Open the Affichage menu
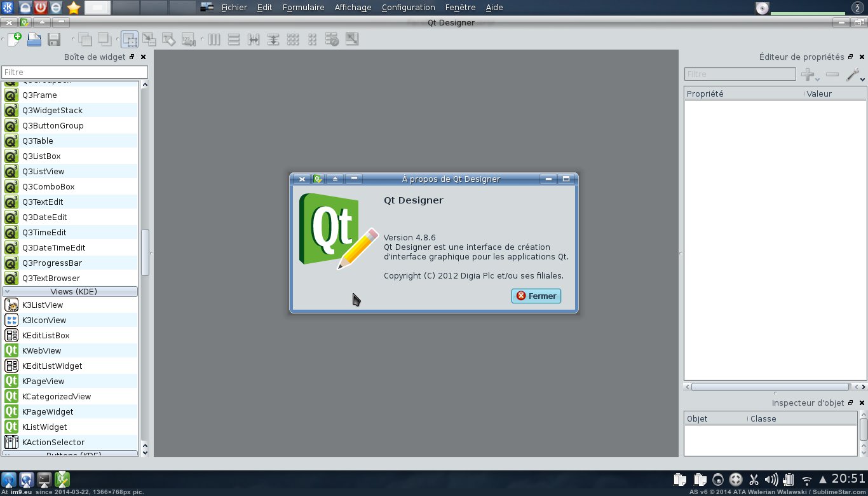This screenshot has height=496, width=868. tap(353, 8)
